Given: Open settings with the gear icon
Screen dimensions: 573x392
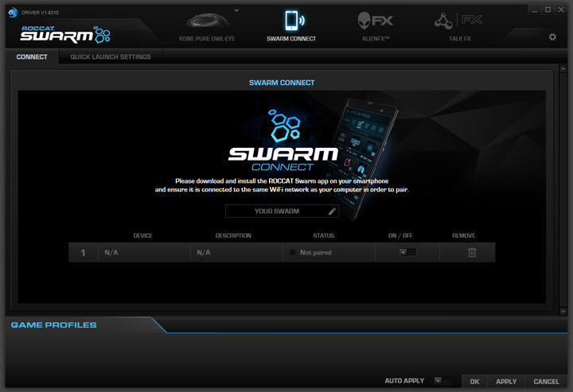Looking at the screenshot, I should click(x=552, y=37).
